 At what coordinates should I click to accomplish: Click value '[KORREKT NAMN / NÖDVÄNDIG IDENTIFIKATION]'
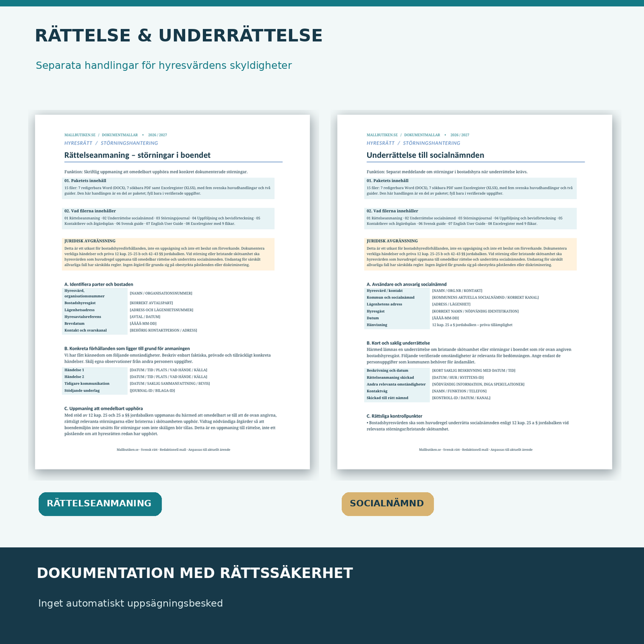(x=475, y=311)
